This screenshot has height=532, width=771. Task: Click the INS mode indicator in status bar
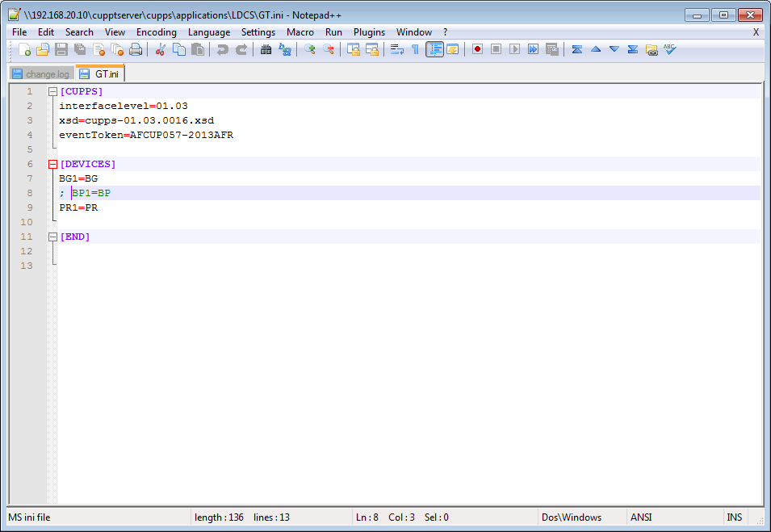734,517
